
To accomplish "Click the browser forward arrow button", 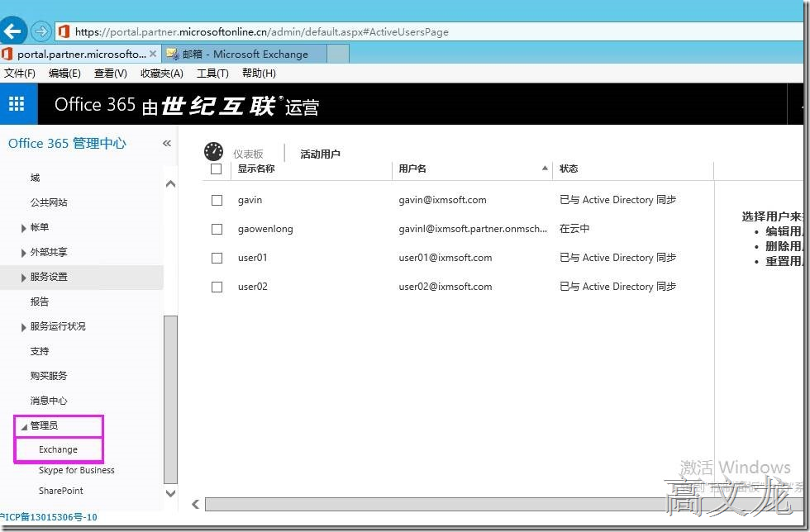I will coord(40,31).
